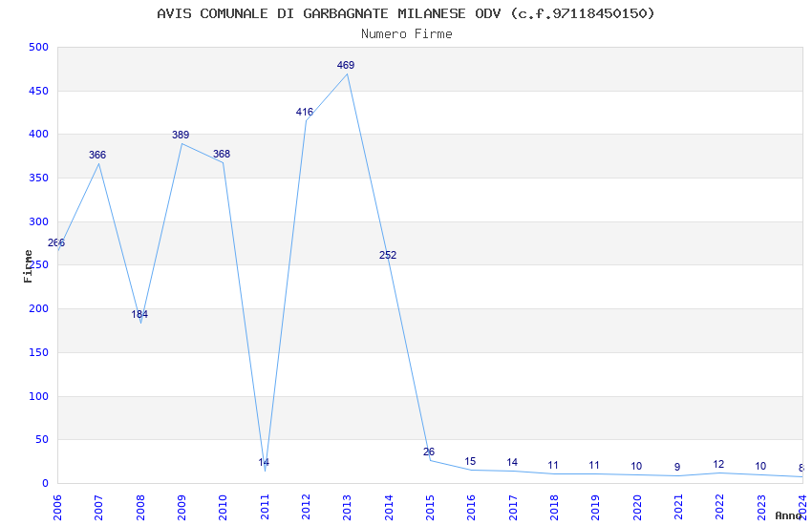Click data label 184 for 2008
The image size is (812, 525).
click(x=139, y=314)
